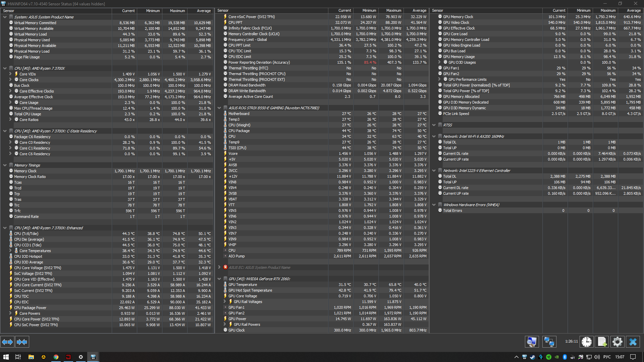Click the blue X close sensors button
The width and height of the screenshot is (644, 362).
pyautogui.click(x=633, y=342)
